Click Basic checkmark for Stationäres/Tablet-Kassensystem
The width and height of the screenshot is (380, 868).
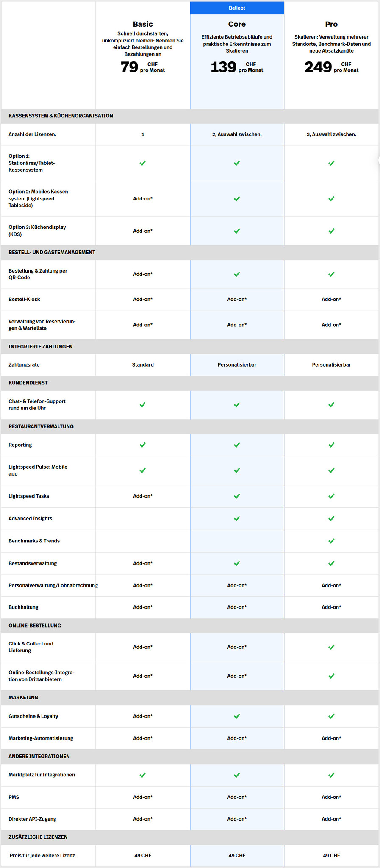(x=143, y=163)
